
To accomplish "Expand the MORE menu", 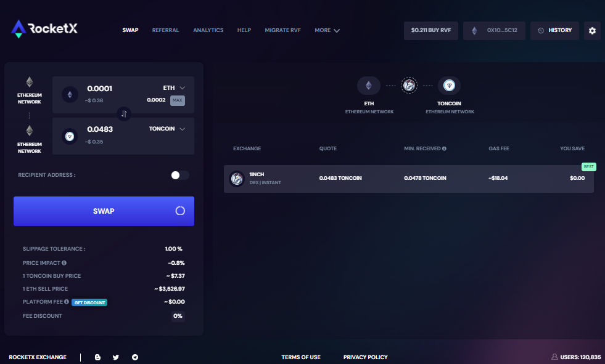I will click(x=327, y=30).
